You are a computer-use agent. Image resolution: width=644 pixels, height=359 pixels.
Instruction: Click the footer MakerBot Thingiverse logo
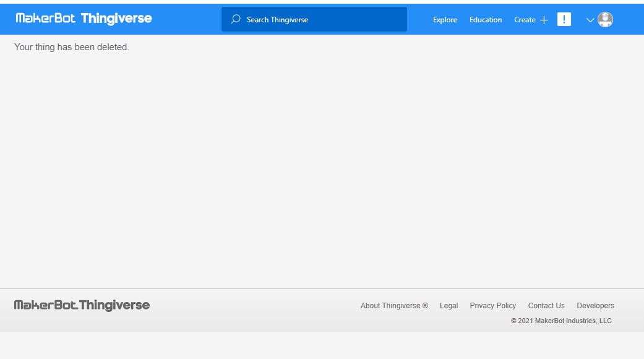(x=82, y=305)
